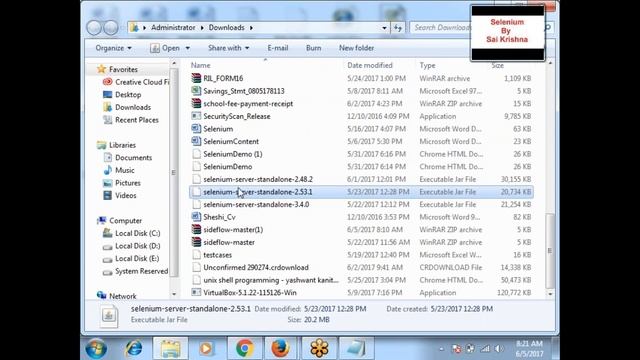
Task: Create a New folder from toolbar
Action: [x=356, y=48]
